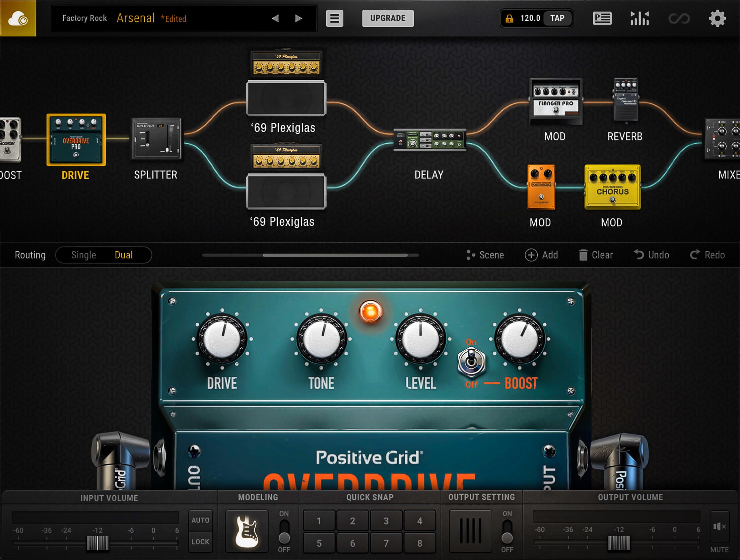Select the Dual routing tab
Image resolution: width=740 pixels, height=560 pixels.
pyautogui.click(x=124, y=255)
